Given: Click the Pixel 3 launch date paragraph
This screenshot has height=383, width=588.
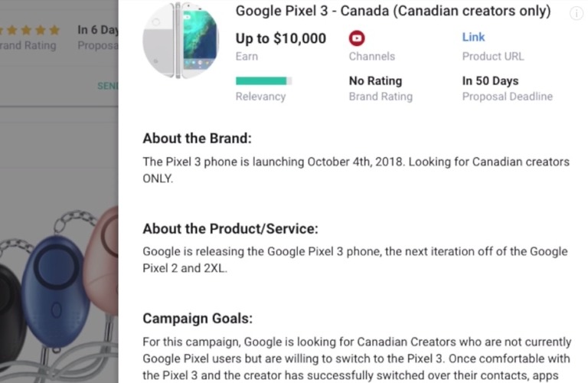Looking at the screenshot, I should click(356, 169).
